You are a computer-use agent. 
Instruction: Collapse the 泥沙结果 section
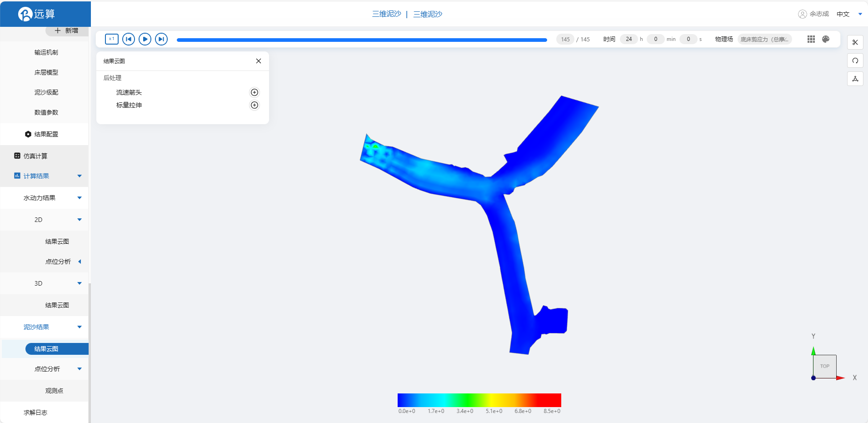(80, 327)
